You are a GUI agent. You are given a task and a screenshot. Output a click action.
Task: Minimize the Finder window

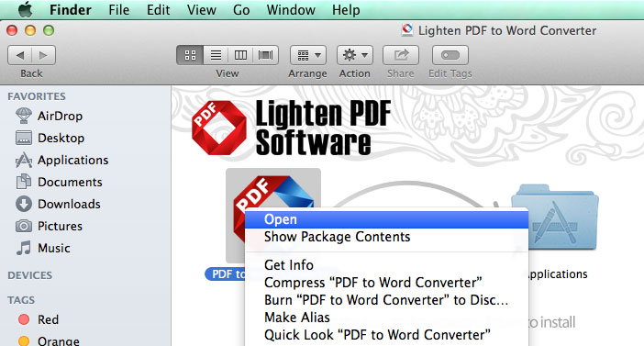click(30, 30)
